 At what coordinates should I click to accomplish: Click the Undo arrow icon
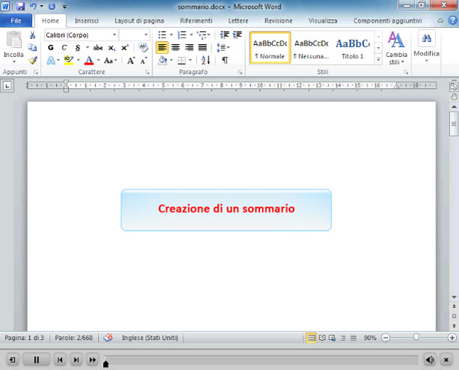(33, 6)
